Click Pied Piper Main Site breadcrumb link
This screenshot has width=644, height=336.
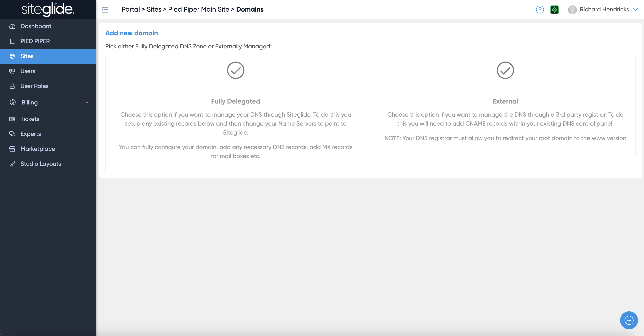point(199,10)
